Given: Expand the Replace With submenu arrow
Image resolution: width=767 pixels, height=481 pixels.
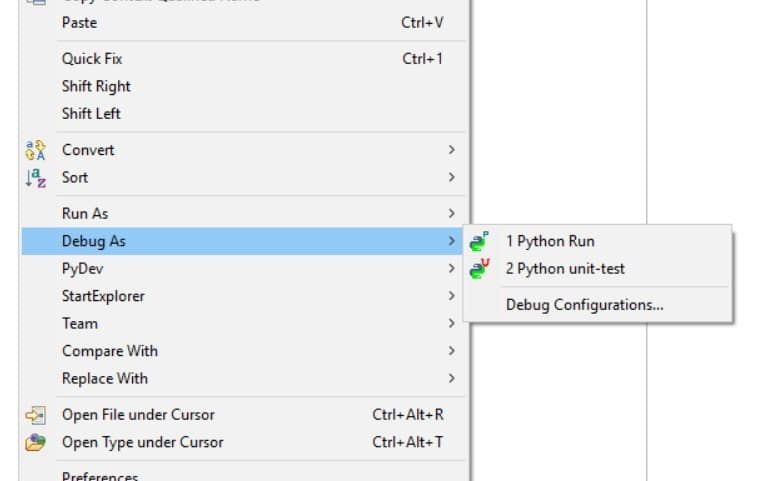Looking at the screenshot, I should coord(451,378).
